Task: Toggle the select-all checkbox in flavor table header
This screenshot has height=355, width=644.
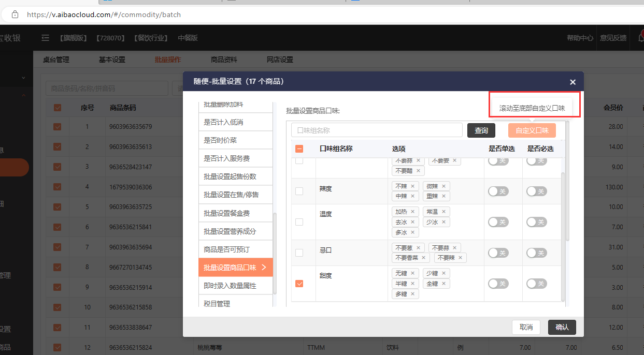Action: pos(299,149)
